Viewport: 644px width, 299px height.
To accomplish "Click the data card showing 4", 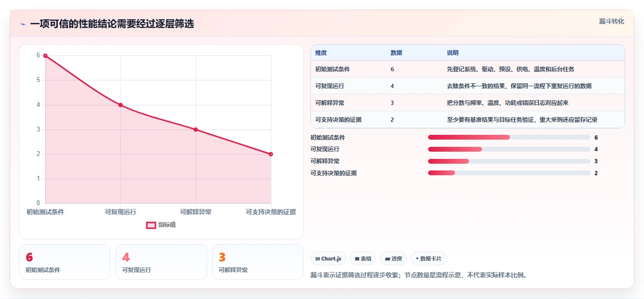I will pyautogui.click(x=161, y=262).
